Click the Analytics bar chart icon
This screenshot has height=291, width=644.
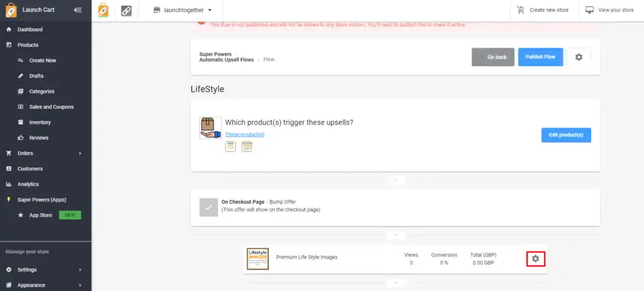[x=9, y=184]
